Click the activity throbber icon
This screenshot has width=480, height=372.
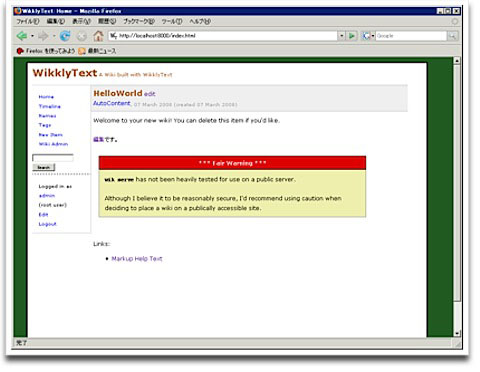pos(455,21)
